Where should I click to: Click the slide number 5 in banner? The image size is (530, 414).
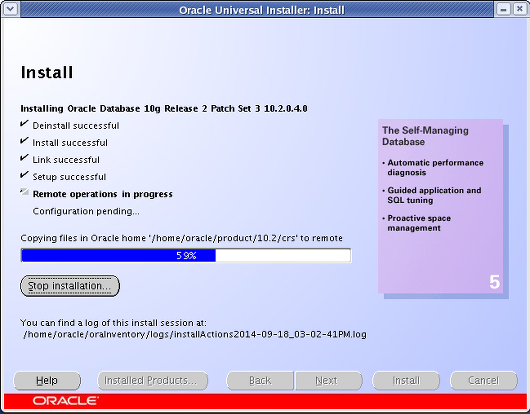[494, 282]
